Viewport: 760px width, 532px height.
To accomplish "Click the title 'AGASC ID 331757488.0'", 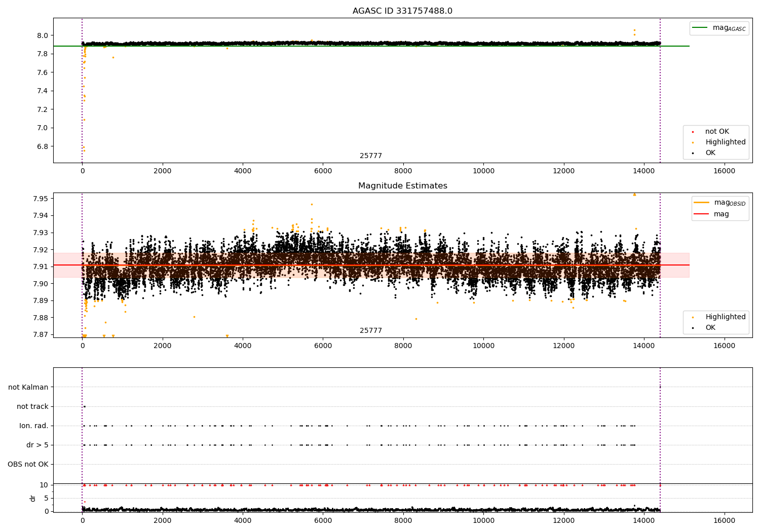I will [x=402, y=11].
